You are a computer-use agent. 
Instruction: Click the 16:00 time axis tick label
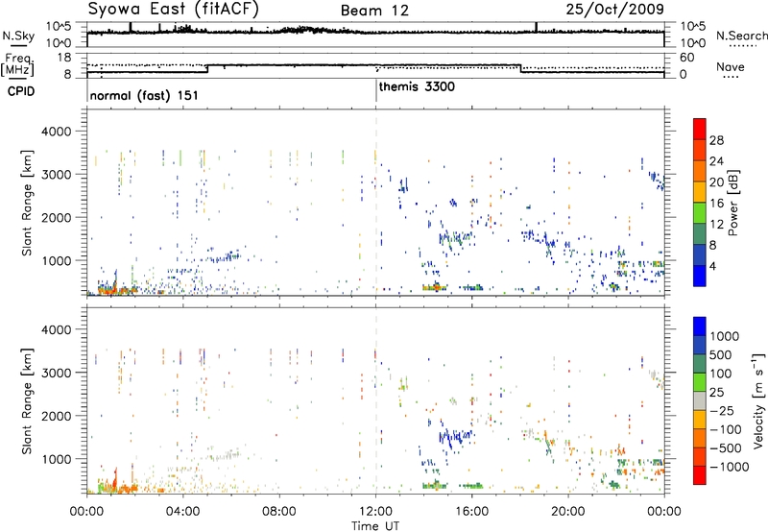[x=471, y=512]
